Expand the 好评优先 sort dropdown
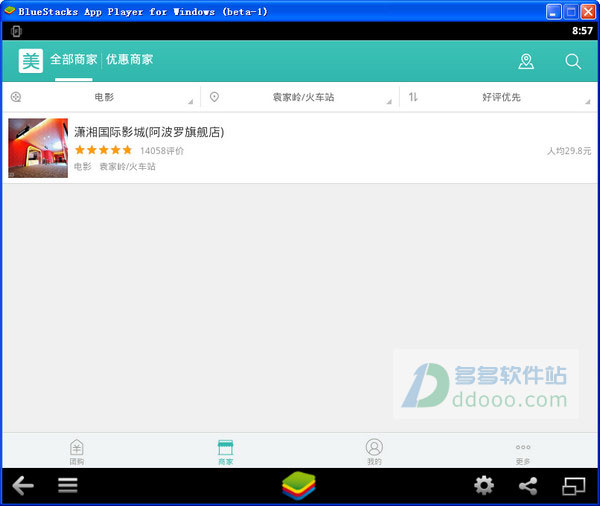 (x=499, y=97)
